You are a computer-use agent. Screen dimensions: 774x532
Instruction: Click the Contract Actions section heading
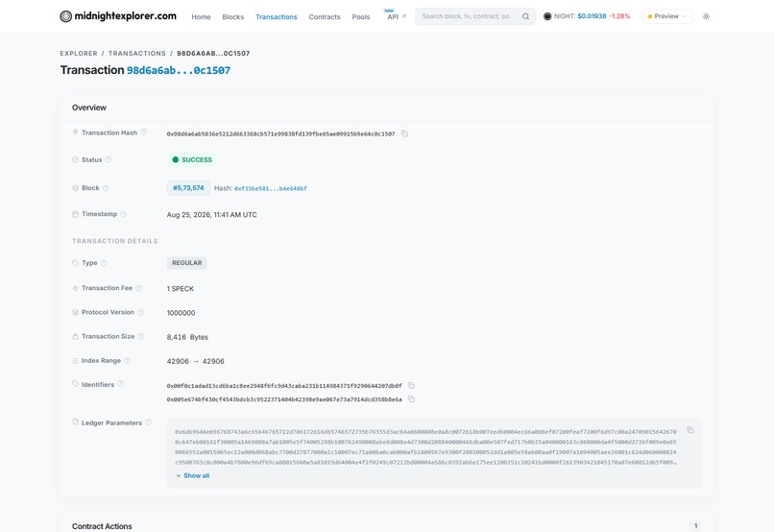(x=102, y=526)
